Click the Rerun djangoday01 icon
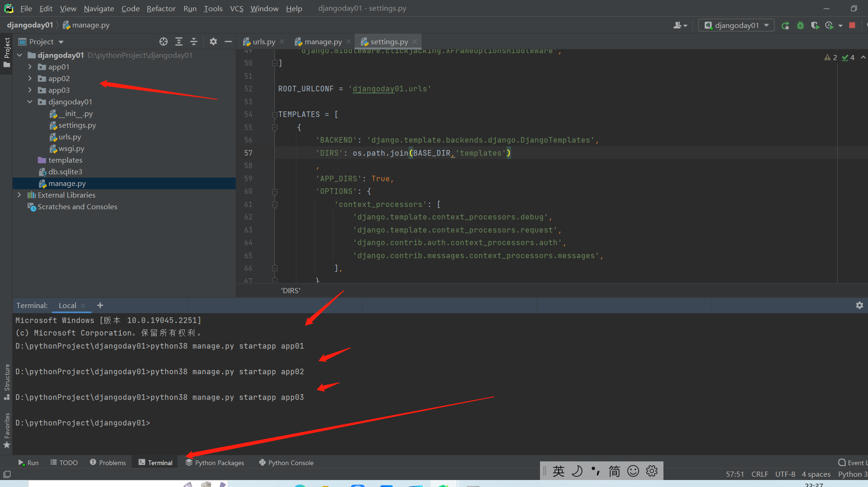868x487 pixels. coord(786,26)
